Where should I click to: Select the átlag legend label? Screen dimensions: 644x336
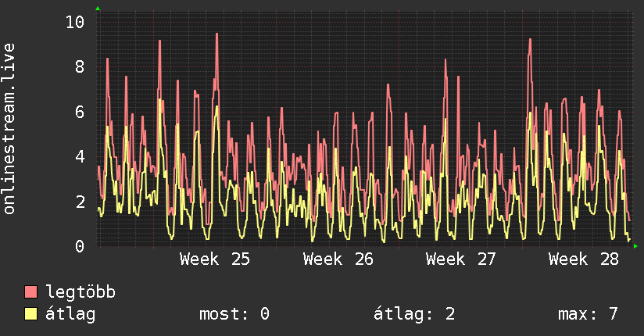coord(70,314)
